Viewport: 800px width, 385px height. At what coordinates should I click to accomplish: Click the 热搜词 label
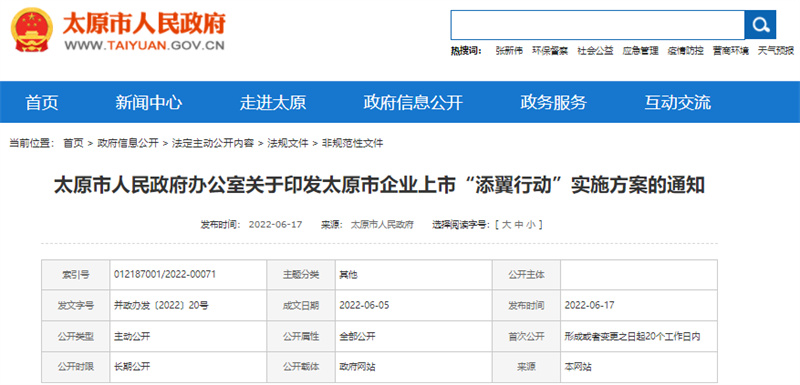click(466, 51)
